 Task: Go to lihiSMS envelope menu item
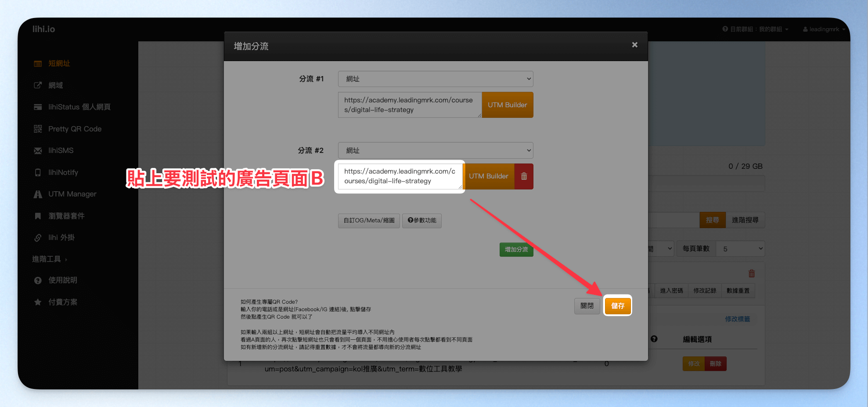click(x=61, y=150)
